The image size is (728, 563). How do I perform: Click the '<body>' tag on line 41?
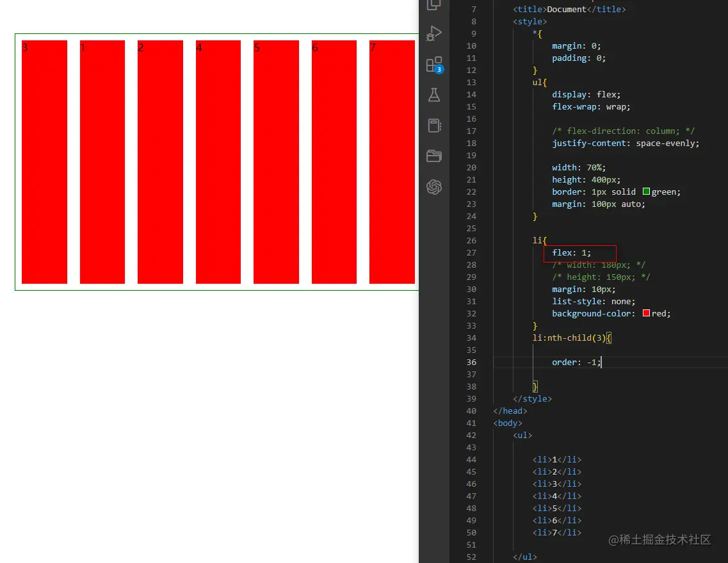[x=508, y=423]
